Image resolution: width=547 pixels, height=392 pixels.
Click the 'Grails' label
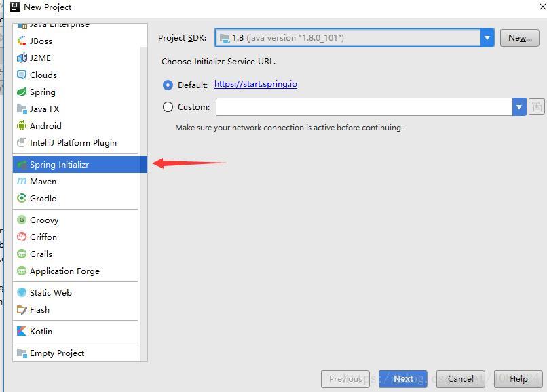[x=41, y=254]
